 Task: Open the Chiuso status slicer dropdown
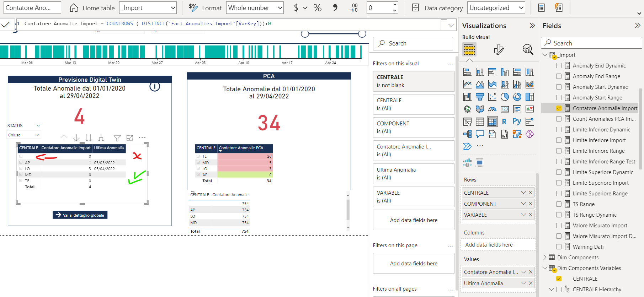coord(24,135)
